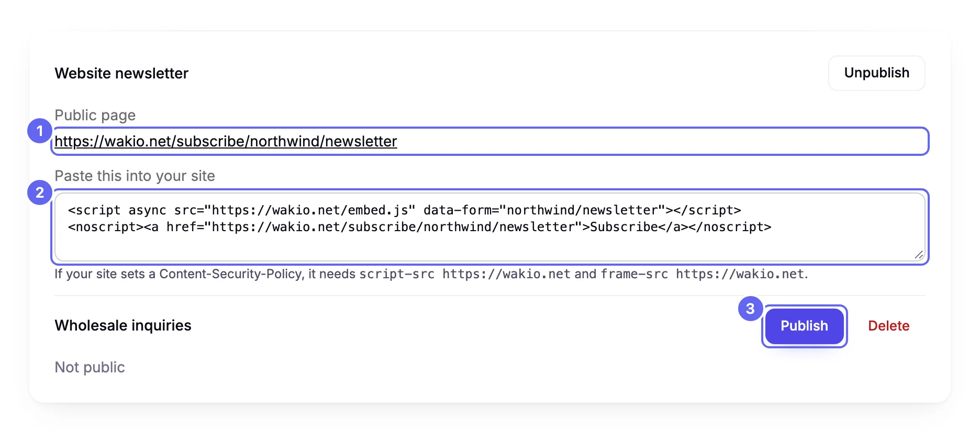Click the Content-Security-Policy hint sentence

(431, 274)
